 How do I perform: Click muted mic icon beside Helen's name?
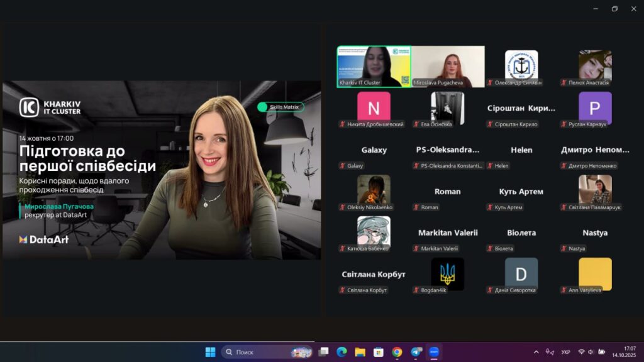[490, 166]
